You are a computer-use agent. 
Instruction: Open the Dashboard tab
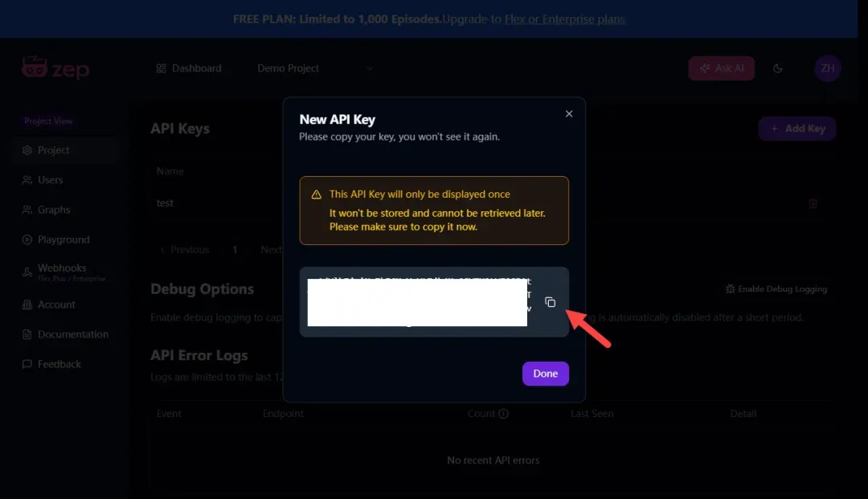coord(189,68)
